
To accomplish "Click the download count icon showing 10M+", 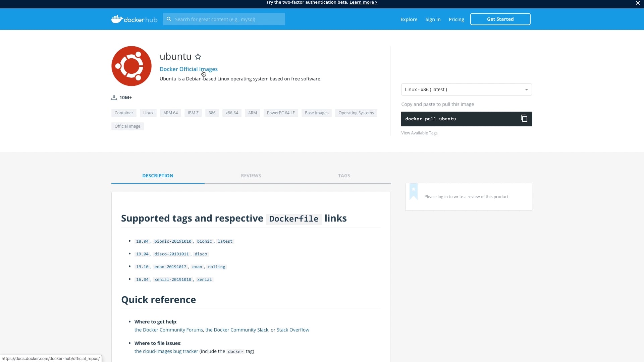I will coord(114,98).
